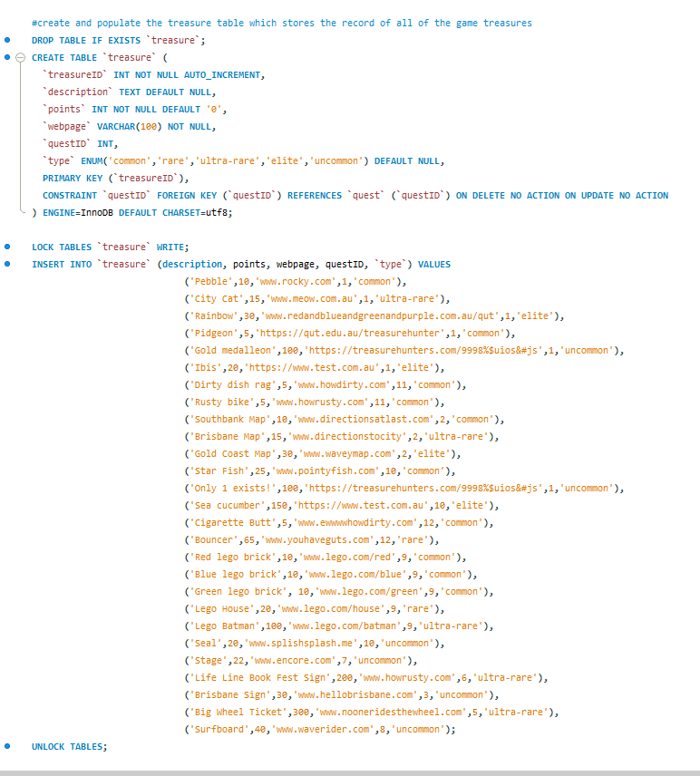Click the questID INT column line
Viewport: 700px width, 776px height.
pyautogui.click(x=80, y=143)
